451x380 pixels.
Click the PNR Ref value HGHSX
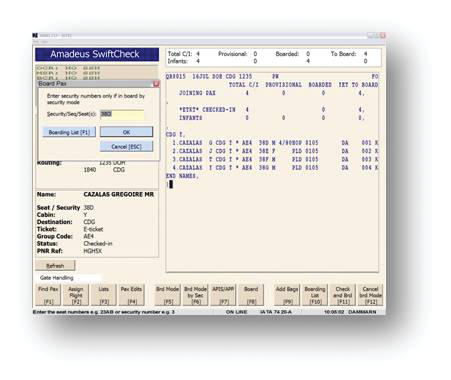click(93, 251)
